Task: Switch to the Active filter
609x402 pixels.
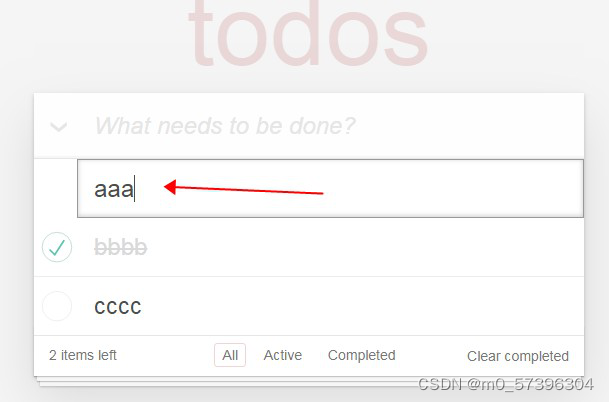Action: [283, 355]
